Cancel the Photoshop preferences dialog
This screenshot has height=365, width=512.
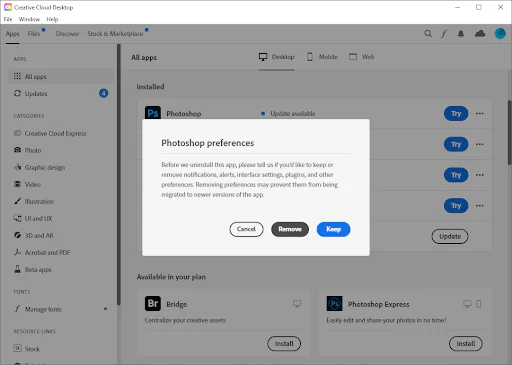click(246, 229)
